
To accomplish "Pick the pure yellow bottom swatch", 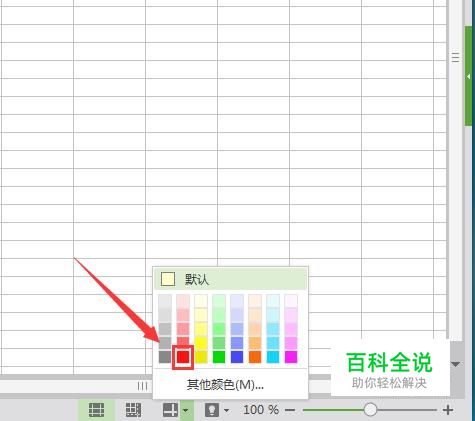I will [x=201, y=357].
